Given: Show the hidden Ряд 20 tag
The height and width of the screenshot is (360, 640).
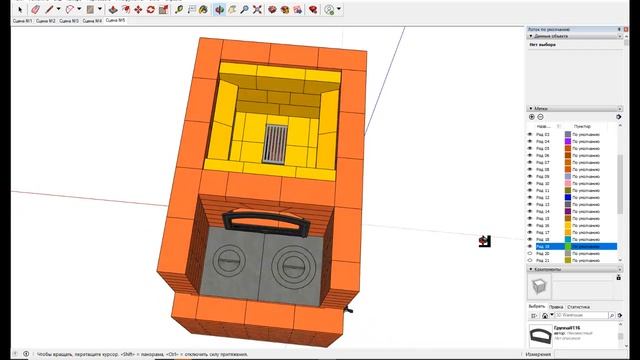Looking at the screenshot, I should pos(530,253).
